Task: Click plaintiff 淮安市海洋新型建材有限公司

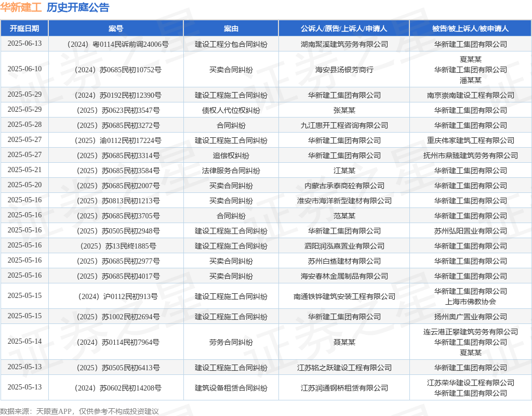Action: pyautogui.click(x=344, y=201)
